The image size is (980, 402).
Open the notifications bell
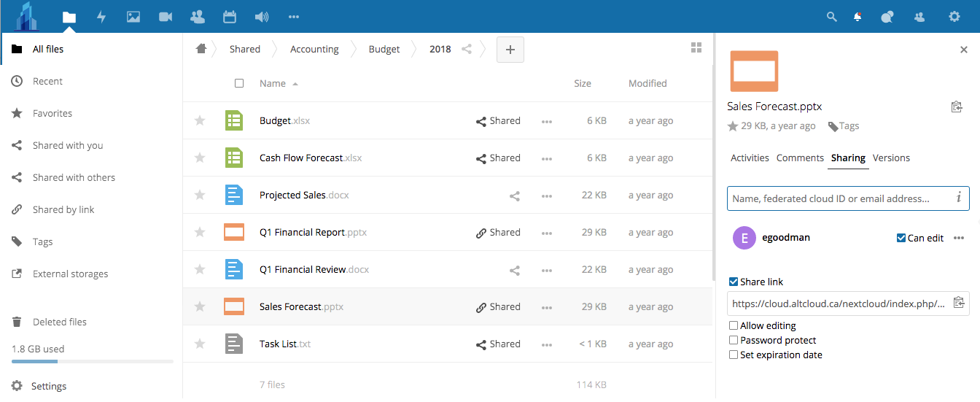click(x=857, y=17)
